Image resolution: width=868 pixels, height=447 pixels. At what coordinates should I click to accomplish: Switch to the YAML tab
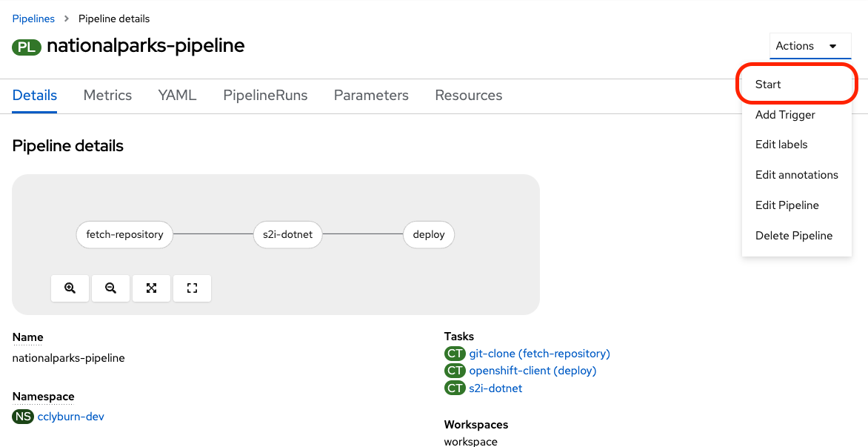177,96
